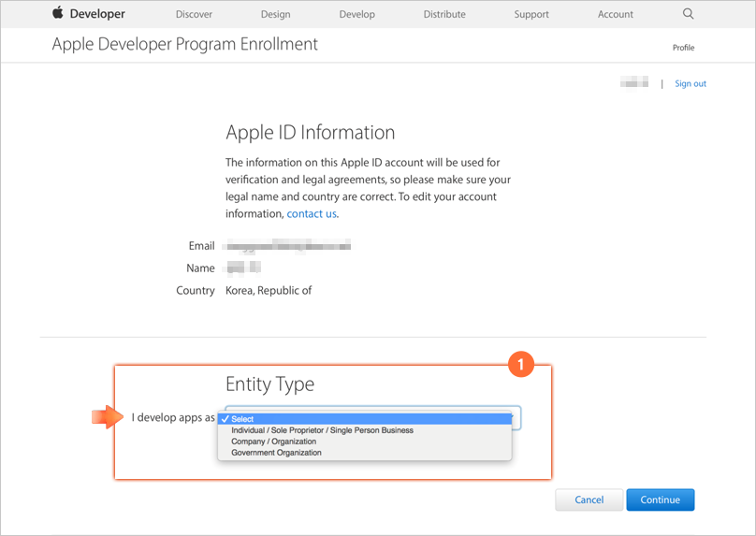This screenshot has height=536, width=756.
Task: Click the I develop apps as label
Action: tap(172, 417)
